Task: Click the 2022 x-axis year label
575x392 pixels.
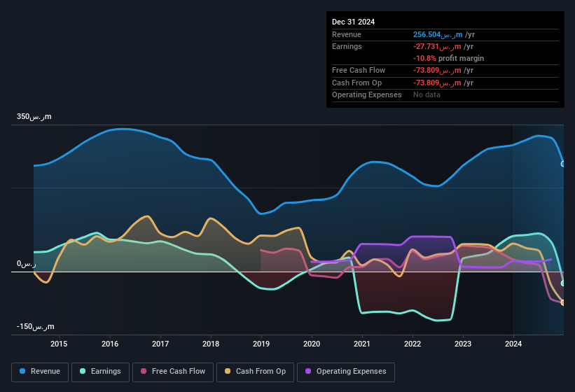Action: (x=413, y=344)
